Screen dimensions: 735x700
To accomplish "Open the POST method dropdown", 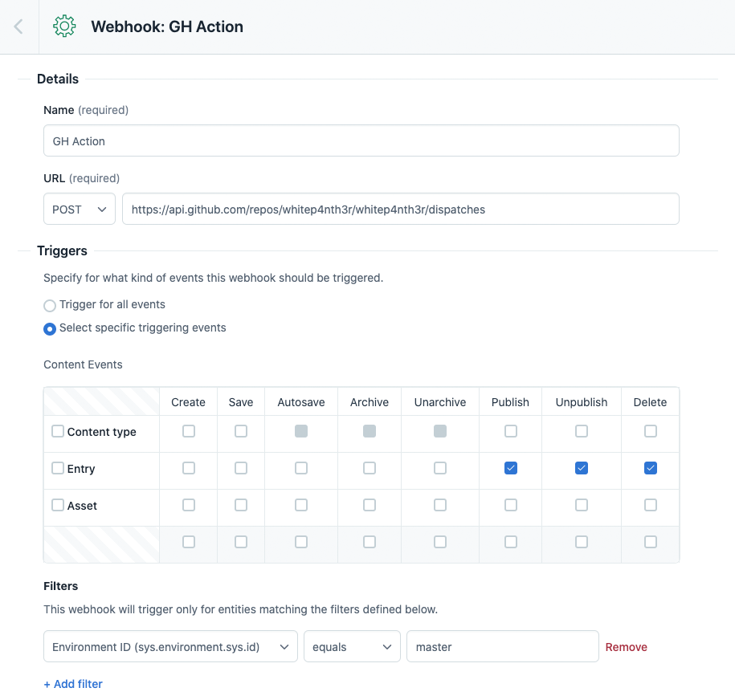I will [x=79, y=209].
